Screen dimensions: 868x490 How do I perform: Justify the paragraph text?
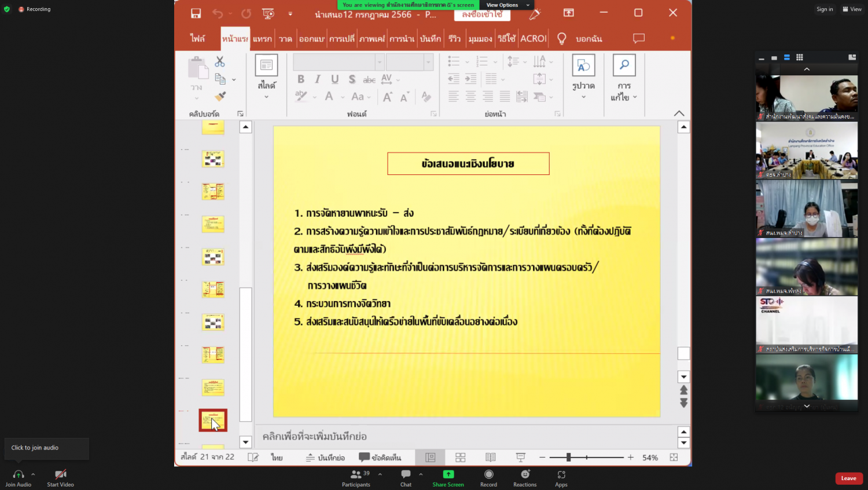coord(505,97)
